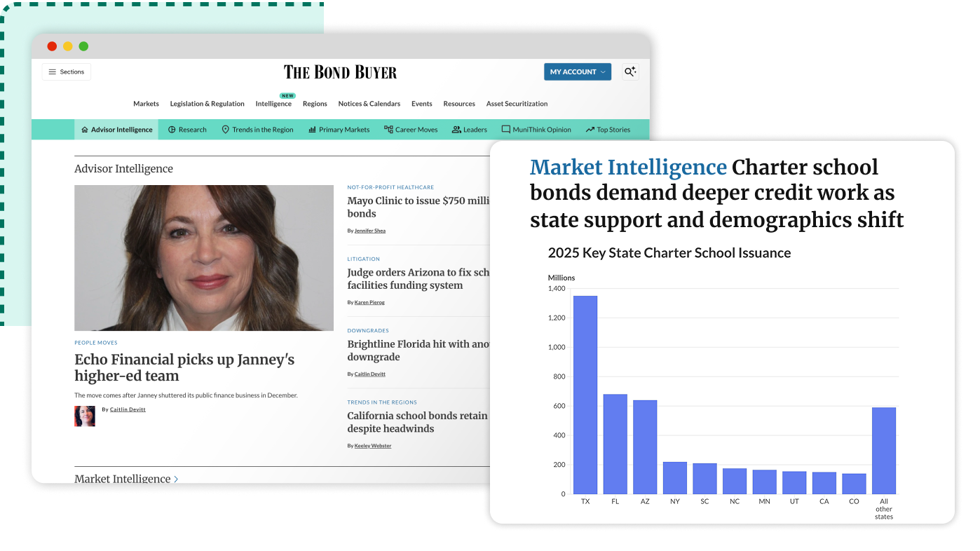The image size is (980, 551).
Task: Open author link Karen Pierog
Action: click(x=369, y=302)
